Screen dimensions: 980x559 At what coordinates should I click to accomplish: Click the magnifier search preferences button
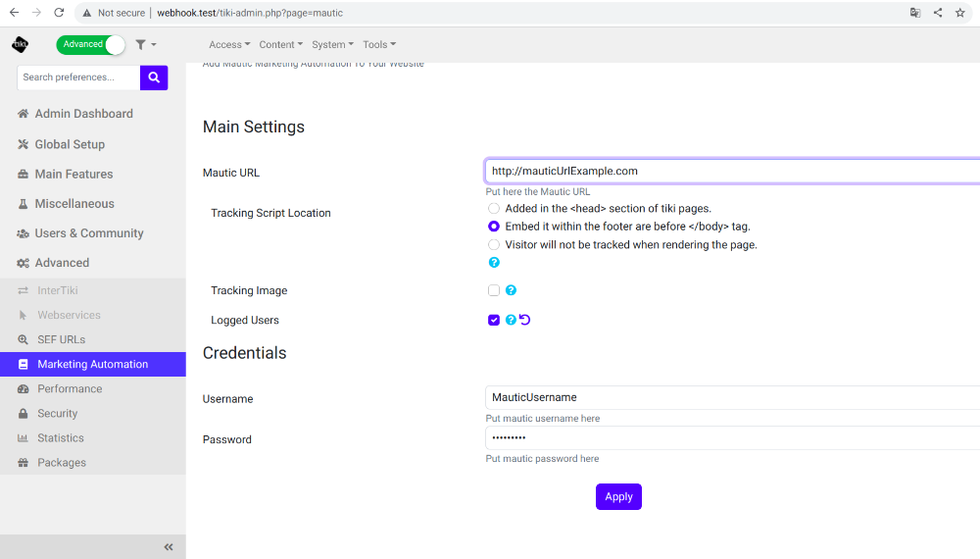[x=154, y=77]
